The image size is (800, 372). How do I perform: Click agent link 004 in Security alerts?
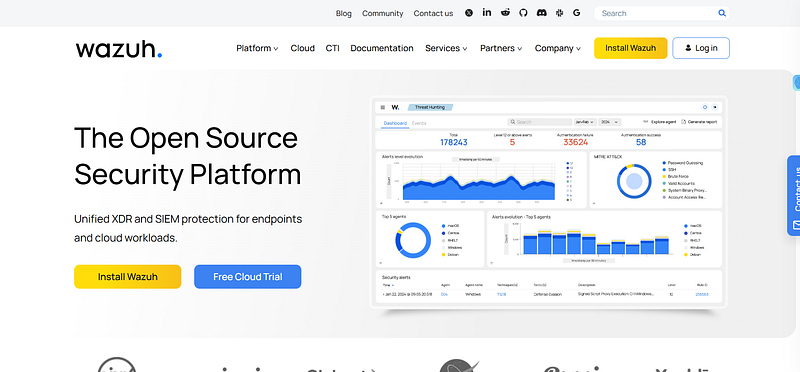click(444, 294)
